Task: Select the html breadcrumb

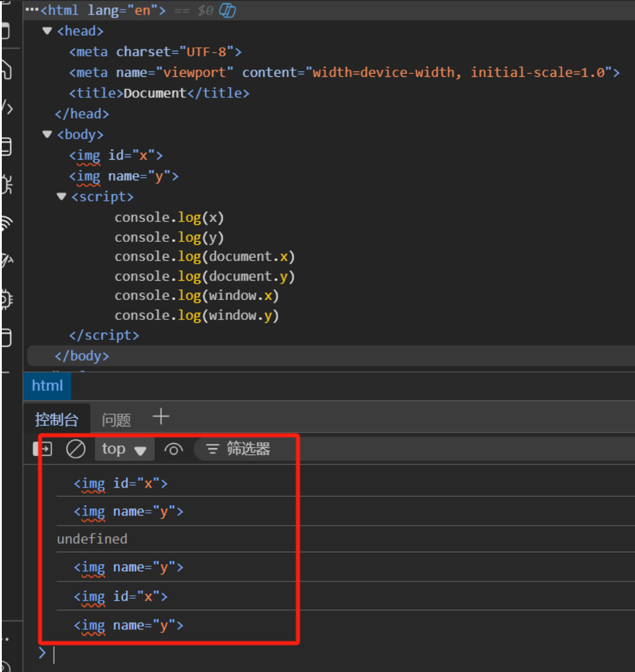Action: pyautogui.click(x=47, y=386)
